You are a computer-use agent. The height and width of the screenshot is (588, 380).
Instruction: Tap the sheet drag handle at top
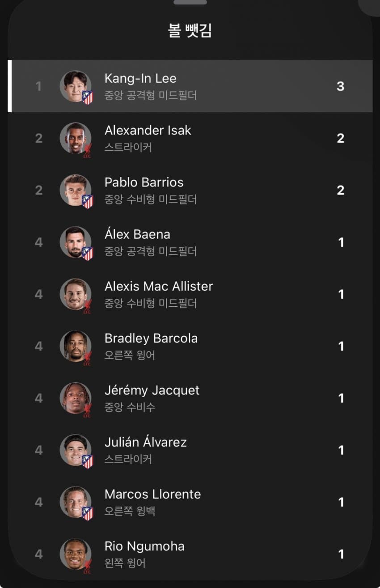(190, 2)
